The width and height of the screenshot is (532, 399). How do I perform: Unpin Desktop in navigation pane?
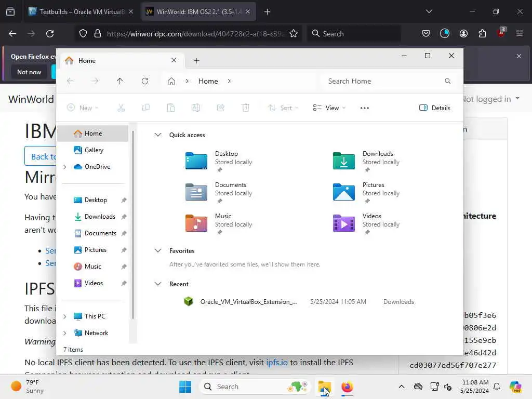pos(124,200)
